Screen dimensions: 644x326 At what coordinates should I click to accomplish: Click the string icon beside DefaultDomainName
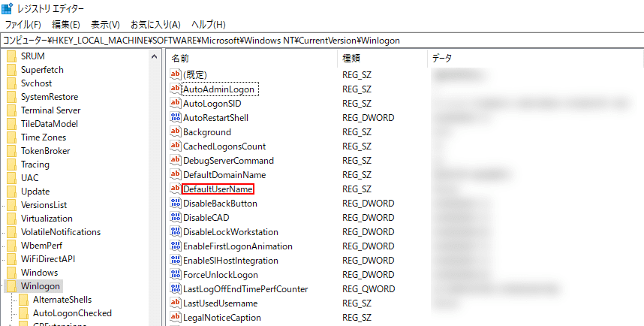(x=176, y=174)
